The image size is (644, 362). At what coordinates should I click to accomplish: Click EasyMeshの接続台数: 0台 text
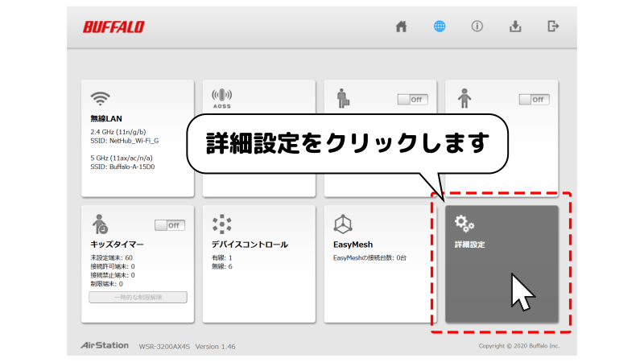(x=369, y=257)
